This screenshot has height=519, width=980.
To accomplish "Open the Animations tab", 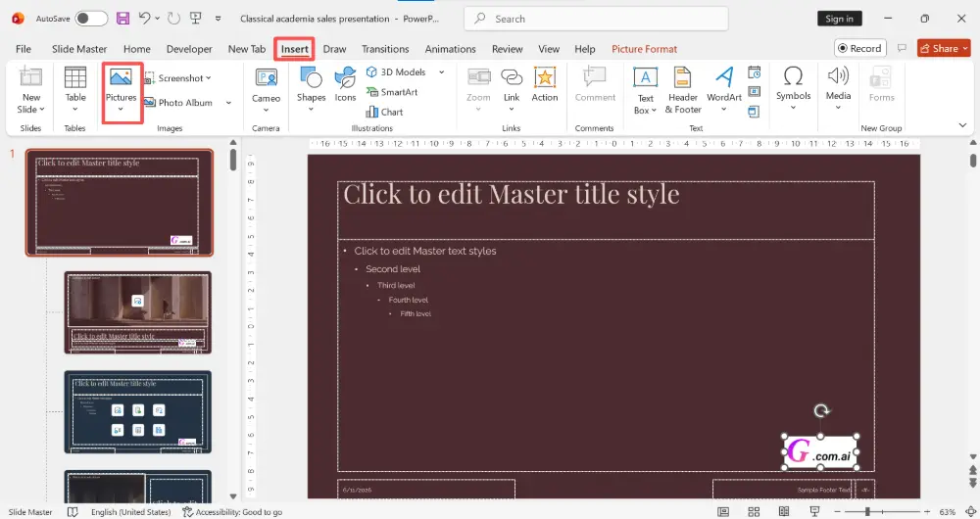I will tap(450, 49).
